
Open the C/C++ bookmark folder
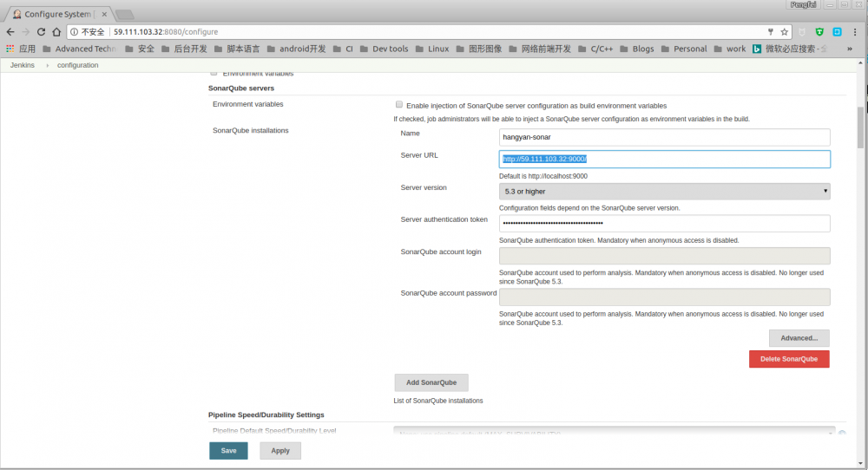point(595,49)
